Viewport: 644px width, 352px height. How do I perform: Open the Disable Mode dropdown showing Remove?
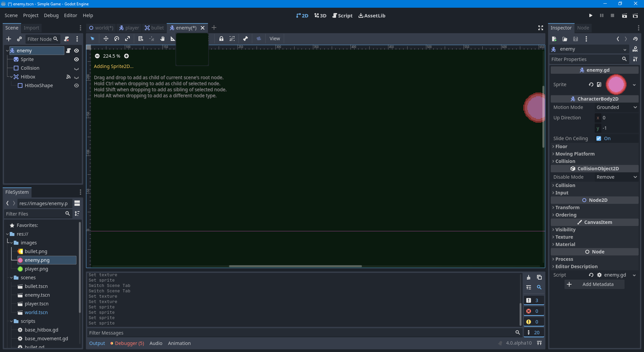point(616,177)
